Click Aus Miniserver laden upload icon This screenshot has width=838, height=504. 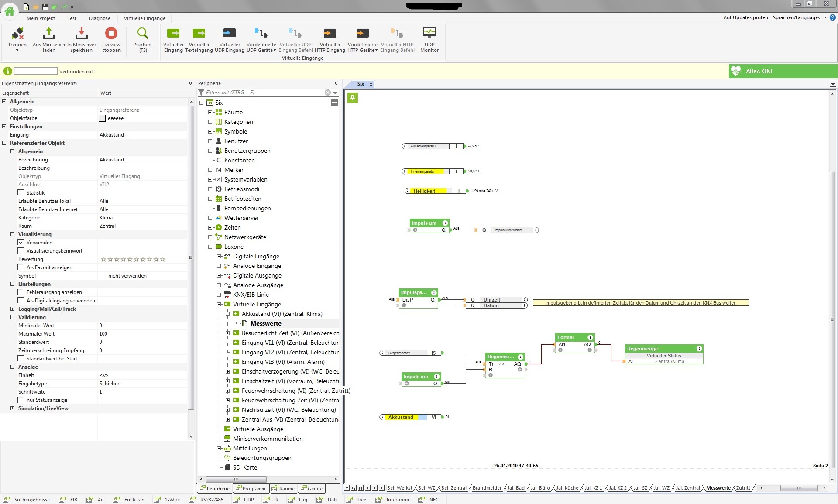click(x=49, y=34)
